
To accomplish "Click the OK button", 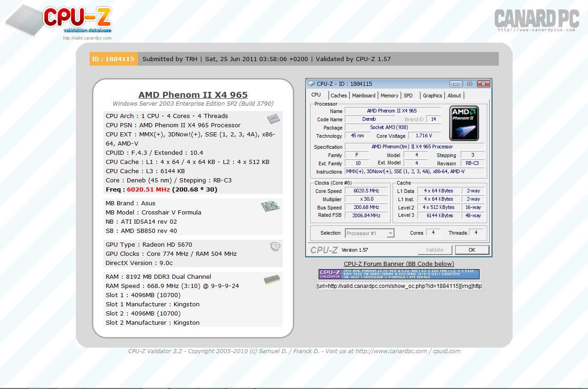I will [472, 250].
